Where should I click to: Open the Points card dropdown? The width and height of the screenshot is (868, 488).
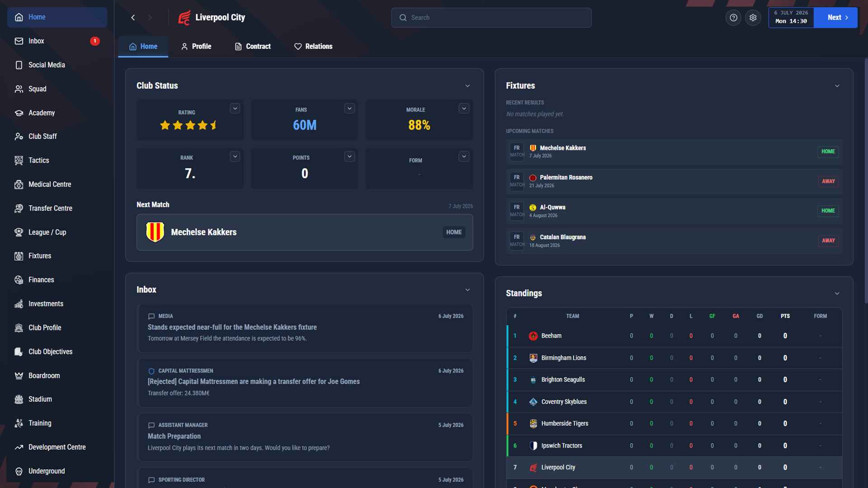coord(349,156)
